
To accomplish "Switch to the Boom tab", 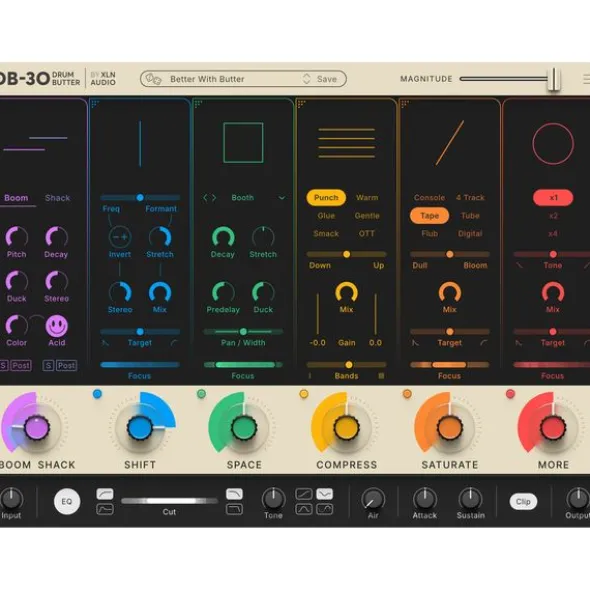I will [x=16, y=198].
